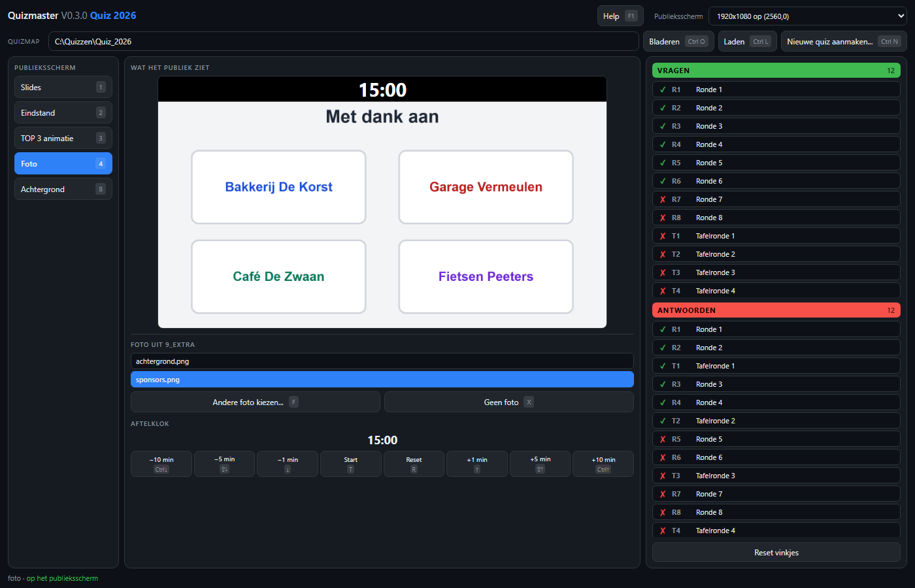The height and width of the screenshot is (588, 915).
Task: Reset the countdown clock
Action: [x=414, y=464]
